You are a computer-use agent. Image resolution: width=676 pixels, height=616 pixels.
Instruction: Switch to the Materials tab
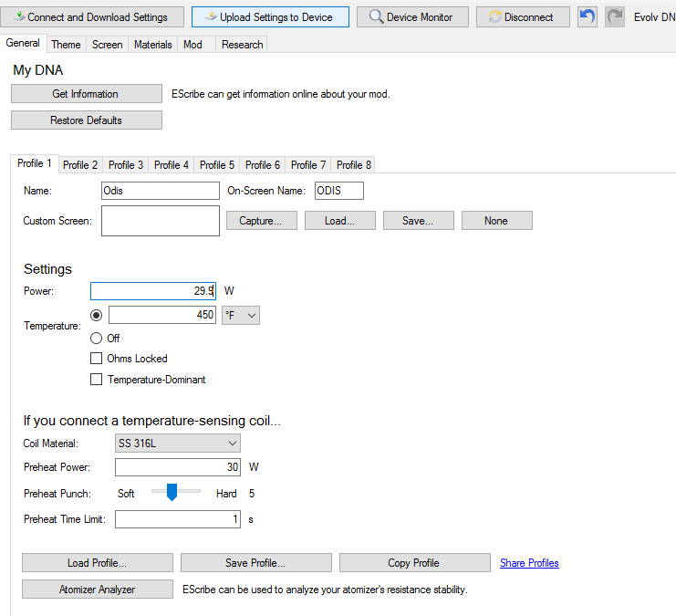(152, 45)
